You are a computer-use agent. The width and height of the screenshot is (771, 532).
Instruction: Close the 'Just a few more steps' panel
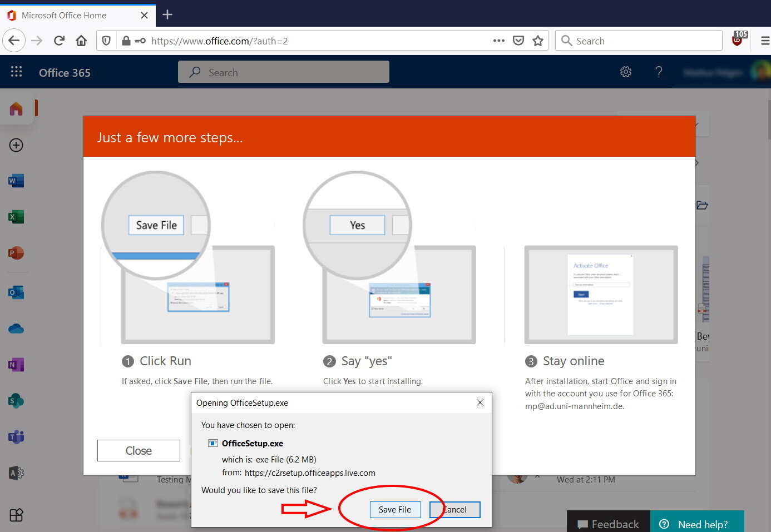pyautogui.click(x=139, y=451)
